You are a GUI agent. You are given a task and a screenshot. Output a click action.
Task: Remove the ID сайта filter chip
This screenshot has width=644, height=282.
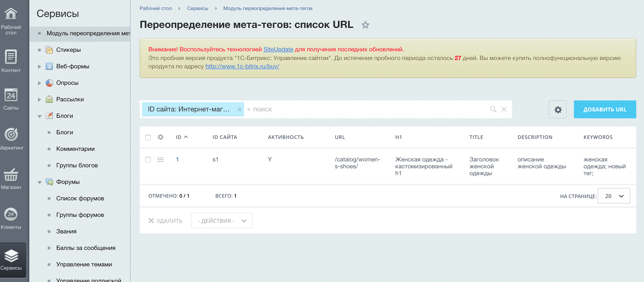(239, 110)
